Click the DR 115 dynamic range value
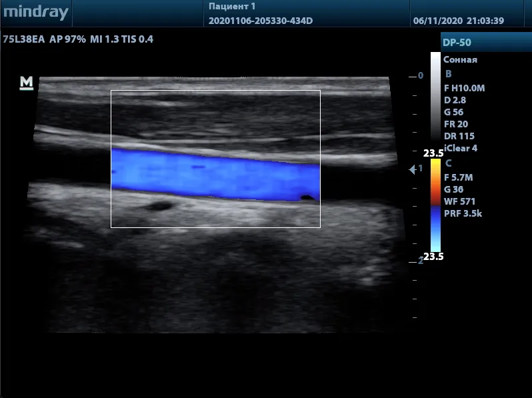This screenshot has height=398, width=532. (459, 136)
